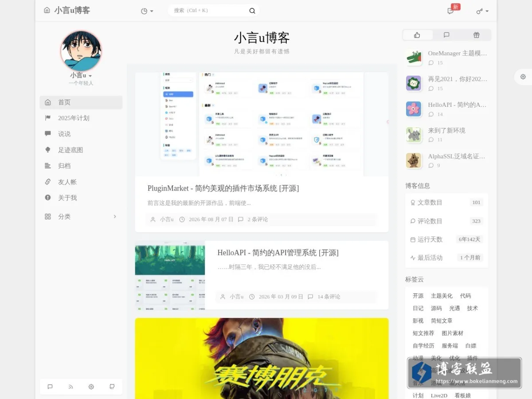Select the 服务端 tag
Image resolution: width=532 pixels, height=399 pixels.
(450, 345)
